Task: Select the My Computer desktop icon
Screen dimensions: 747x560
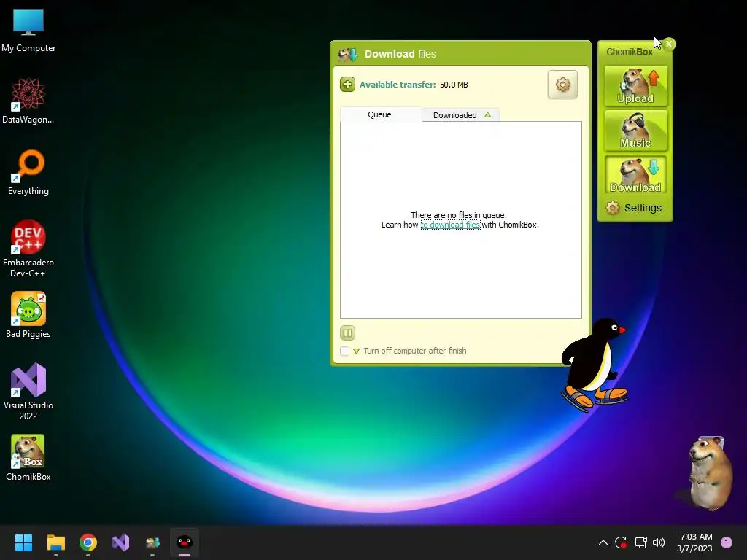Action: point(28,31)
